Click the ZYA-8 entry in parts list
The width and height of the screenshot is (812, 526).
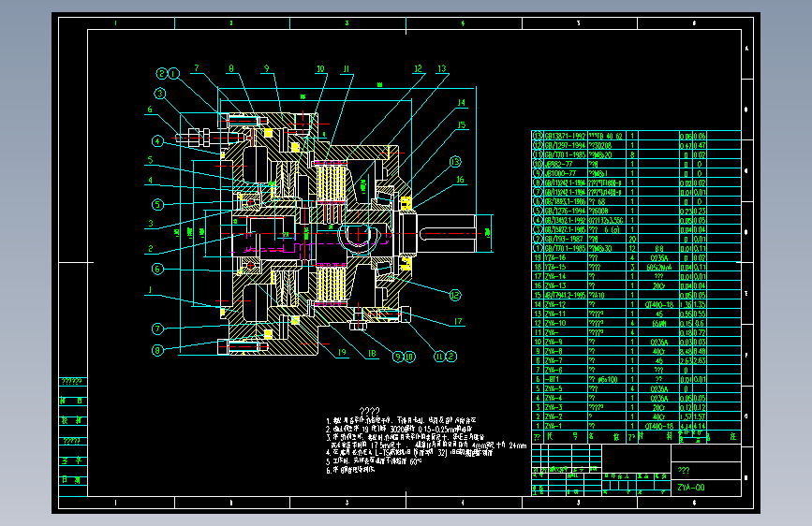554,352
